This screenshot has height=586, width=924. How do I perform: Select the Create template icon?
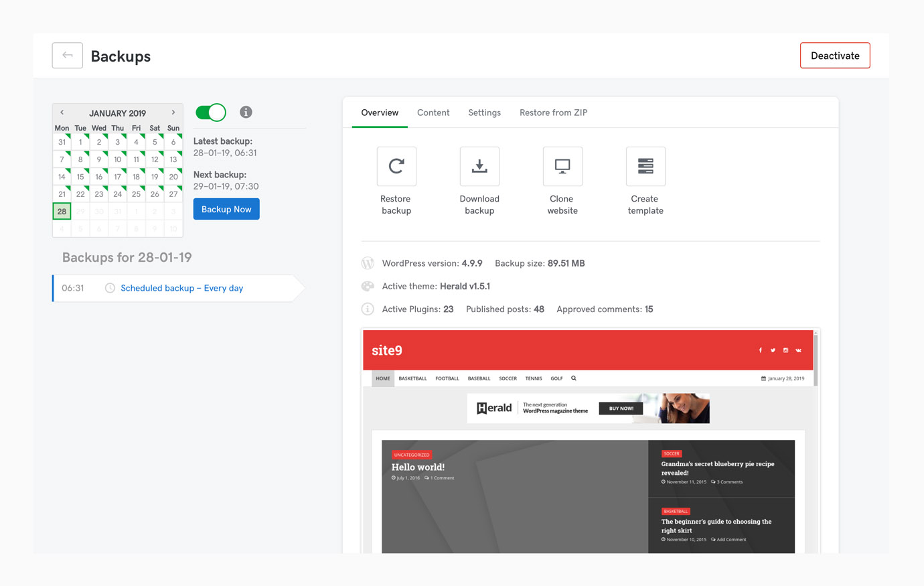(x=645, y=166)
